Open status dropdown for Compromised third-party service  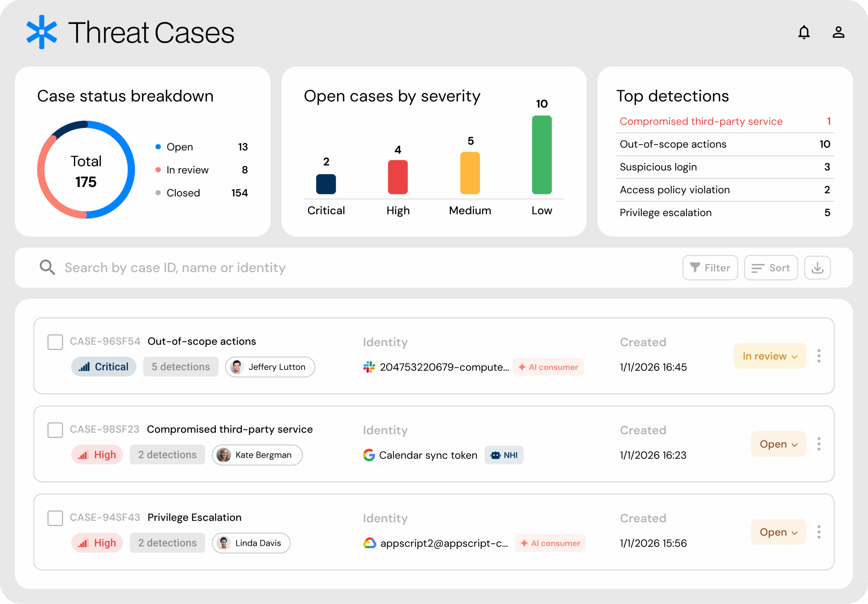coord(778,444)
